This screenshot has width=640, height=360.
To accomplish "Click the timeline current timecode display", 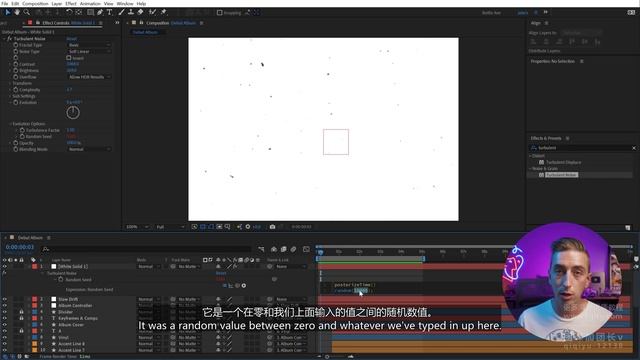I will point(20,247).
